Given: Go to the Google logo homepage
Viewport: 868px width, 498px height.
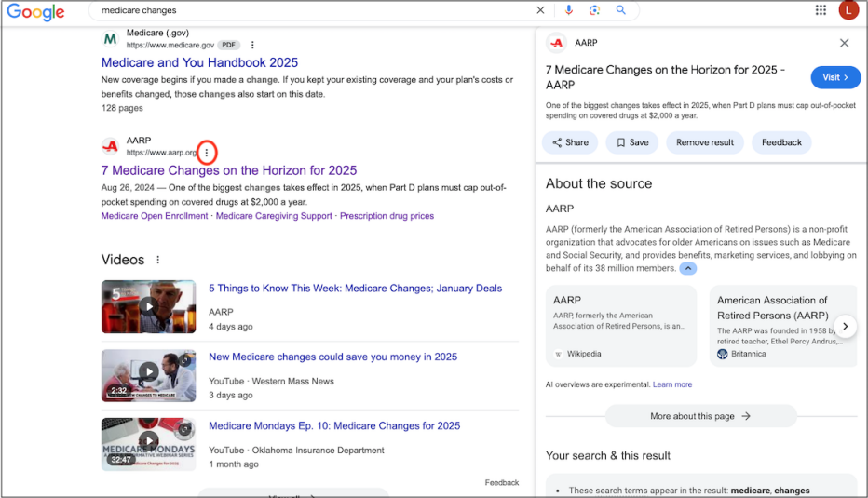Looking at the screenshot, I should tap(35, 11).
